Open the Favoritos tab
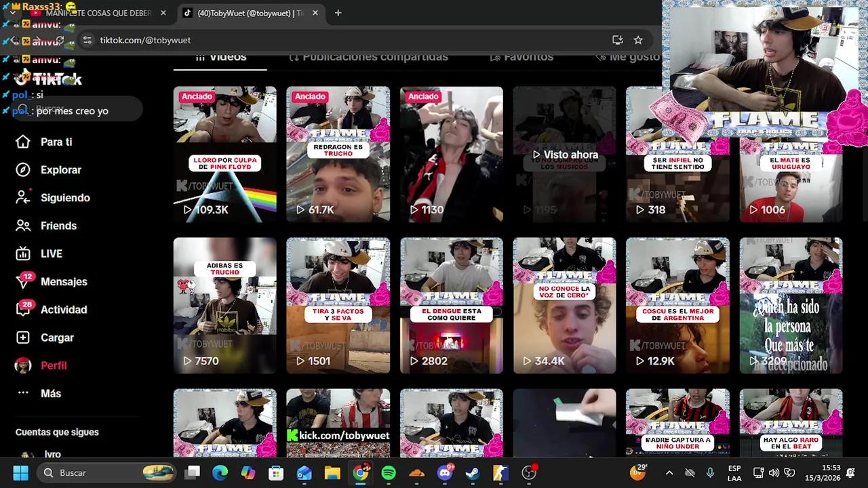This screenshot has width=868, height=488. pos(521,57)
